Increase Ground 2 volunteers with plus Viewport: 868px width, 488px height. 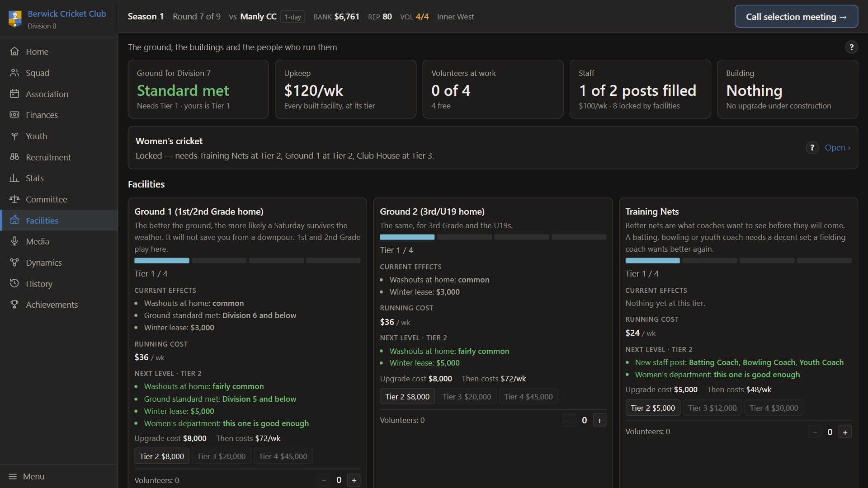click(x=599, y=421)
